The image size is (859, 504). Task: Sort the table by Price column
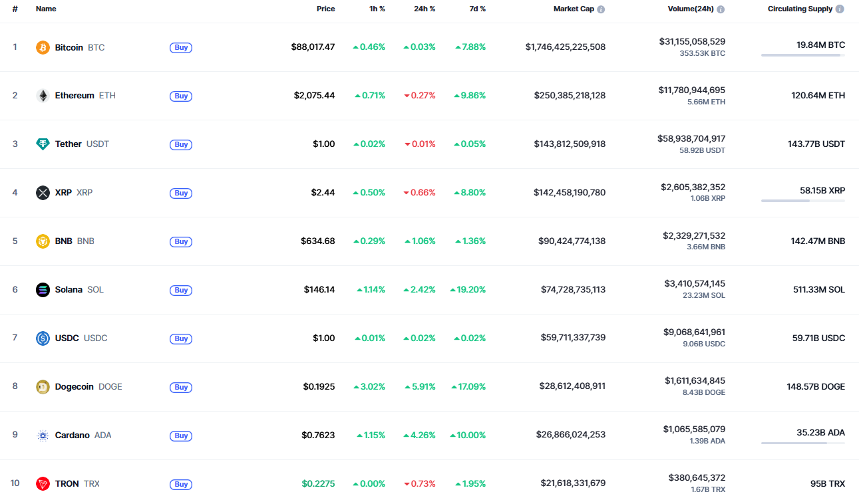coord(325,9)
